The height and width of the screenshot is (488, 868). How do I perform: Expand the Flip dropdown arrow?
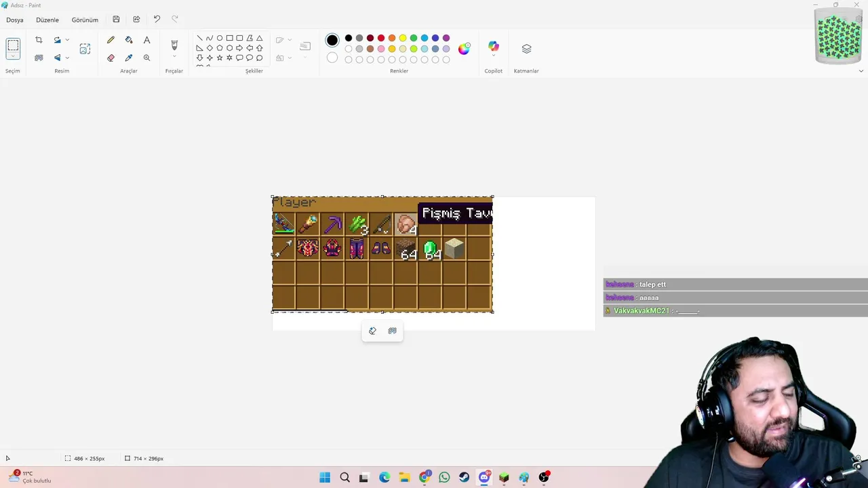[67, 58]
